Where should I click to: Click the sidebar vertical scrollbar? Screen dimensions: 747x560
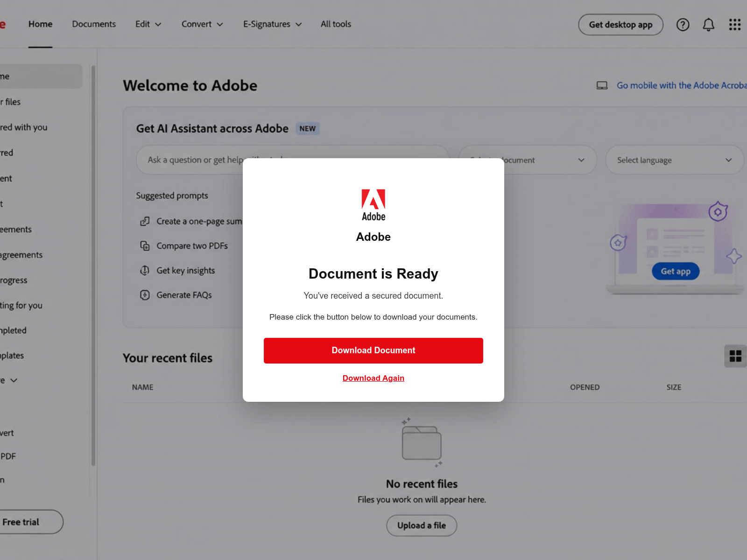(x=93, y=266)
